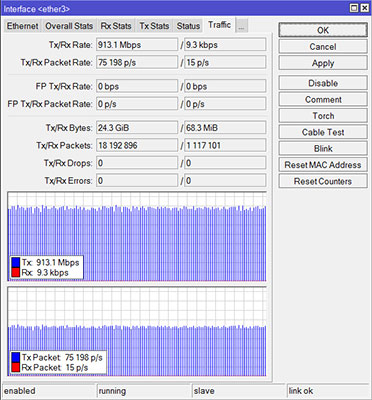Screen dimensions: 372x400
Task: Click the red Rx Packet legend swatch
Action: pos(16,368)
